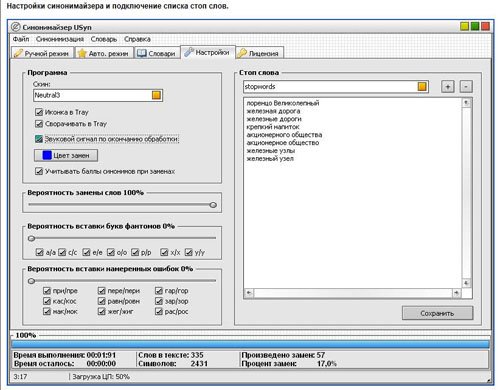The width and height of the screenshot is (500, 390).
Task: Click the stop-words list left scroll arrow
Action: coord(249,293)
